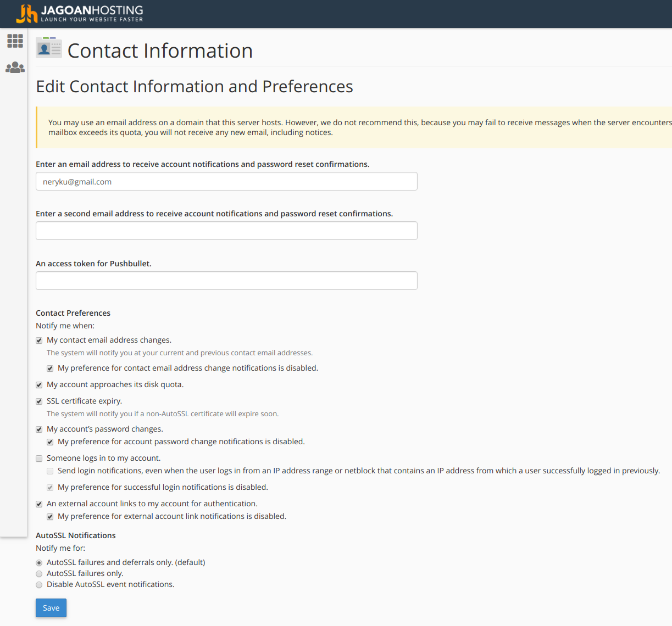
Task: Toggle contact email change notifications disabled preference
Action: [50, 368]
